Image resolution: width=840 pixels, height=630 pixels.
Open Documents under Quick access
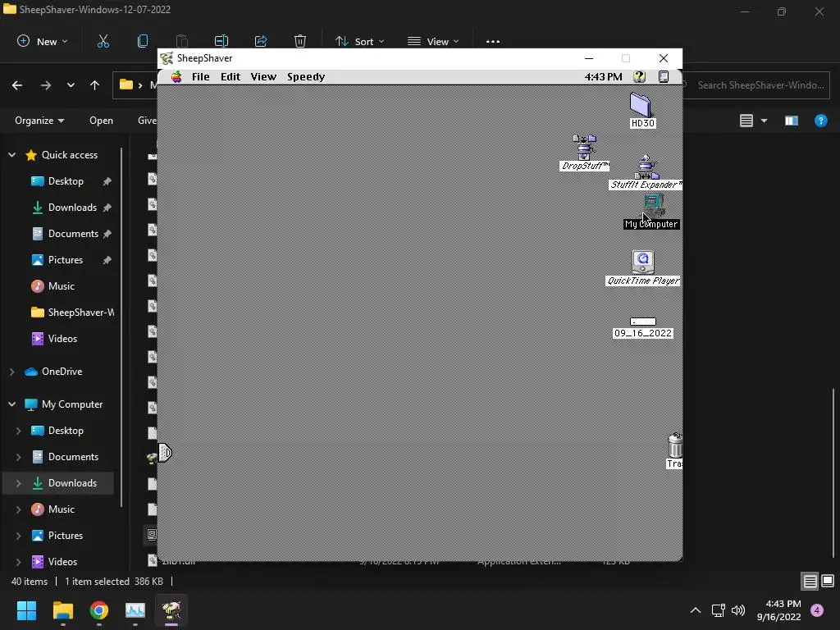pyautogui.click(x=73, y=234)
